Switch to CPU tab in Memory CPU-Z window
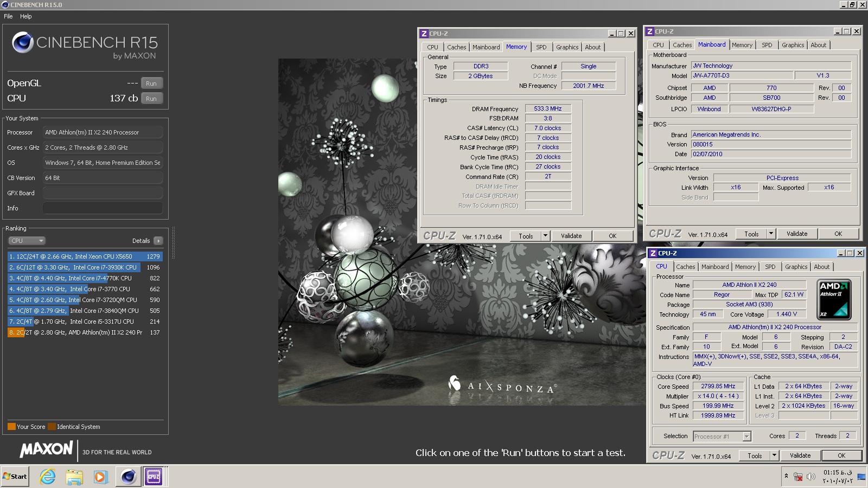This screenshot has height=488, width=868. [432, 47]
